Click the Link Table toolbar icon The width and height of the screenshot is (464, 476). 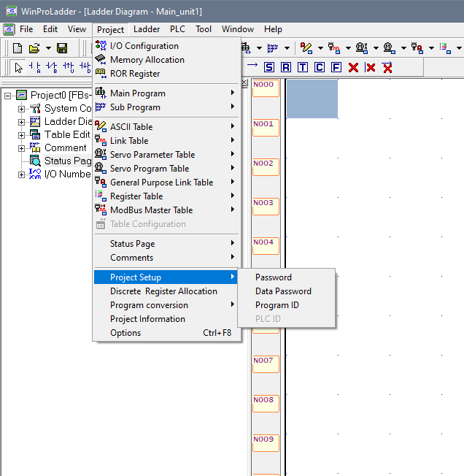tap(334, 48)
